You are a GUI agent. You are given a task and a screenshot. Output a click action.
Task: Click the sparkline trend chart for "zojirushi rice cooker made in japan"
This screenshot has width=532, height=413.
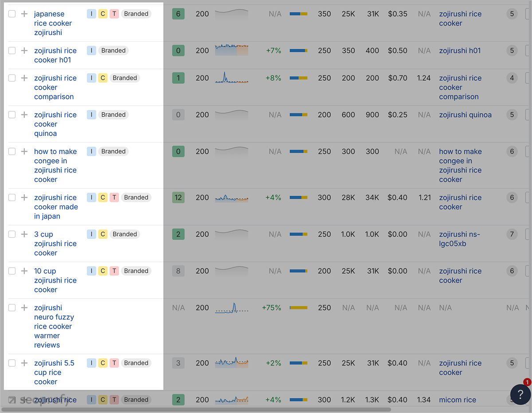tap(231, 197)
